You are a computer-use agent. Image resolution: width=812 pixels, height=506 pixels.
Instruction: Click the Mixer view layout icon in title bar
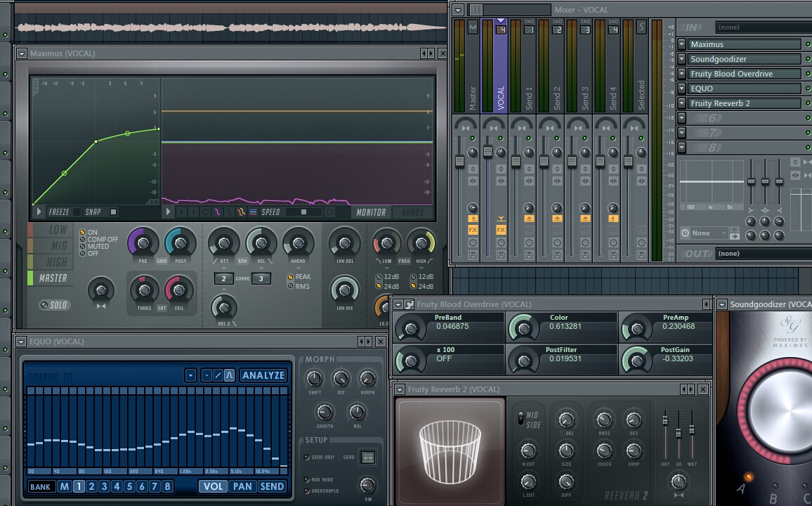click(476, 9)
